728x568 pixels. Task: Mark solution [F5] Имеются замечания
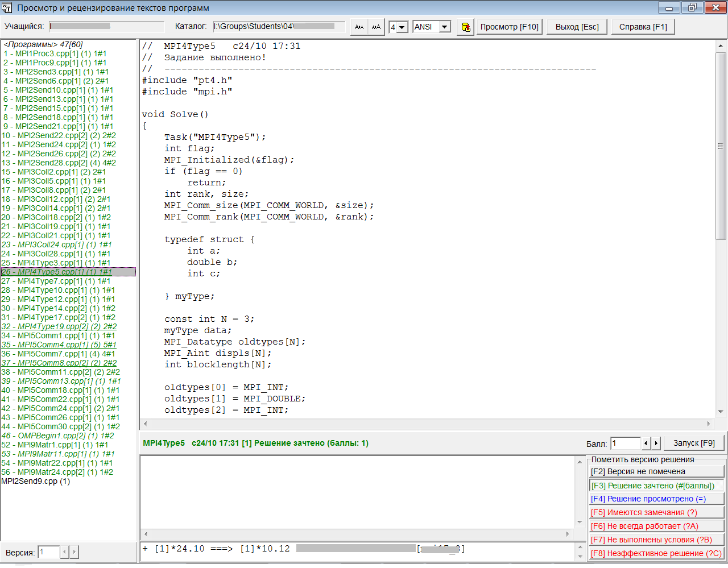(656, 512)
